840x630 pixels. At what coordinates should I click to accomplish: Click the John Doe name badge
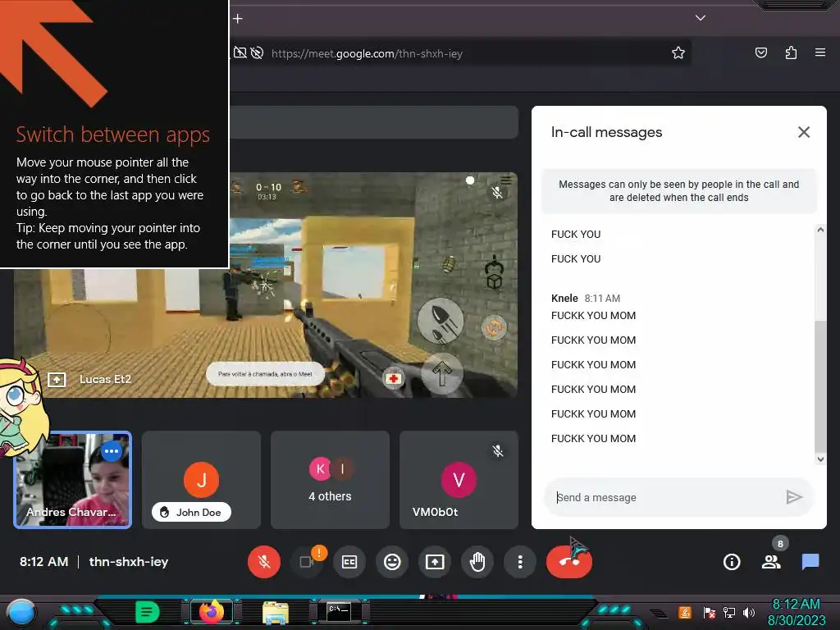pyautogui.click(x=192, y=512)
